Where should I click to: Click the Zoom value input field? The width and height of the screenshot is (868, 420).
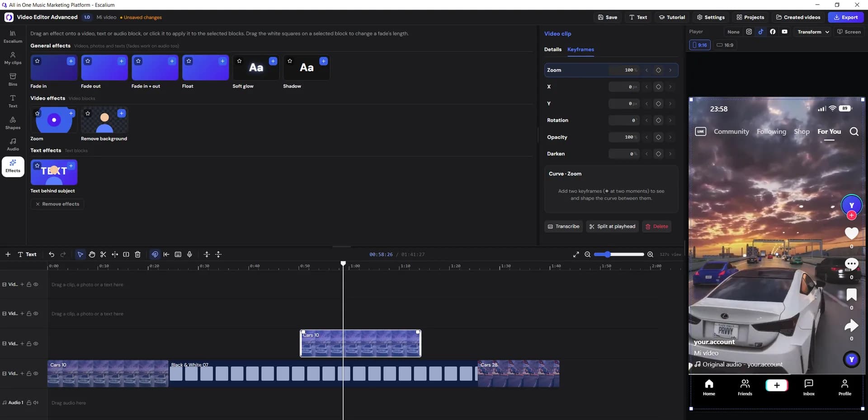point(624,70)
